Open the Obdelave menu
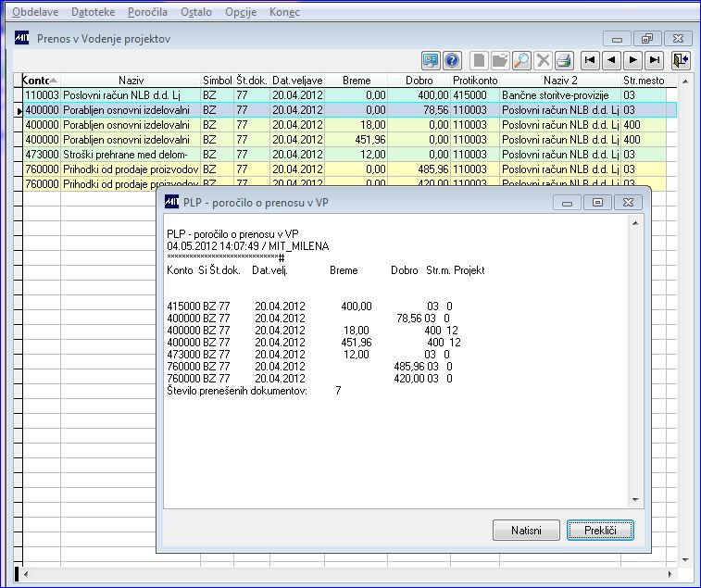This screenshot has height=588, width=701. [x=34, y=12]
